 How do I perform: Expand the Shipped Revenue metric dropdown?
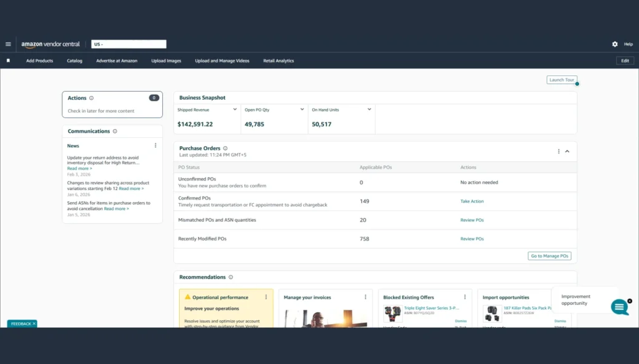tap(235, 110)
